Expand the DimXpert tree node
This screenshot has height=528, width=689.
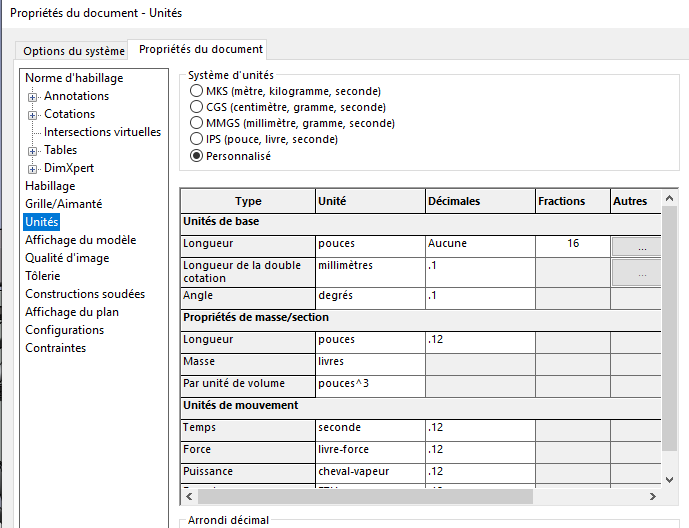(33, 169)
